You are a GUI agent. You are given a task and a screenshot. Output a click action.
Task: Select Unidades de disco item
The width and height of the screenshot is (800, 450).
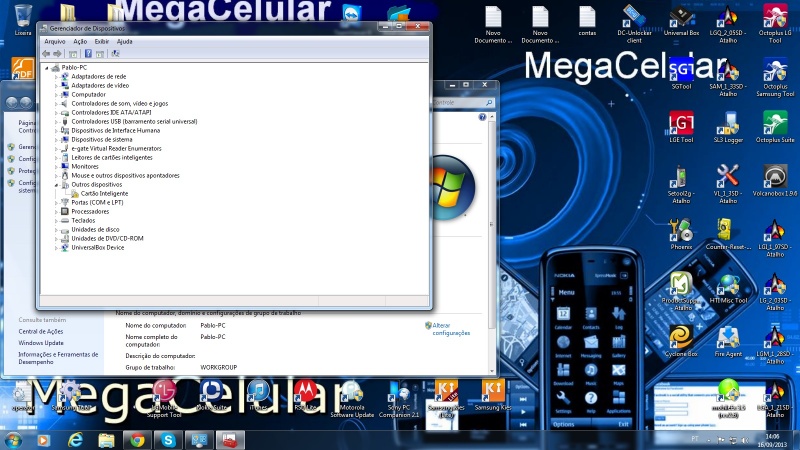click(x=95, y=230)
